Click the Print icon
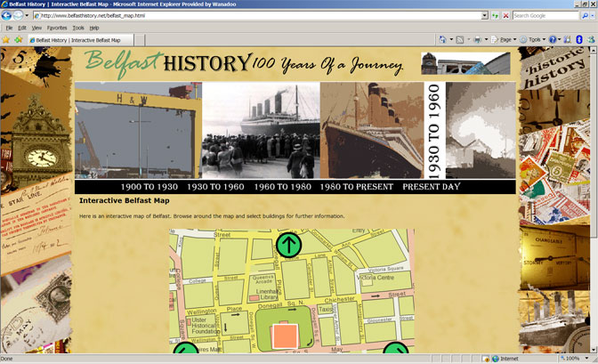Viewport: 598px width, 364px height. coord(478,40)
